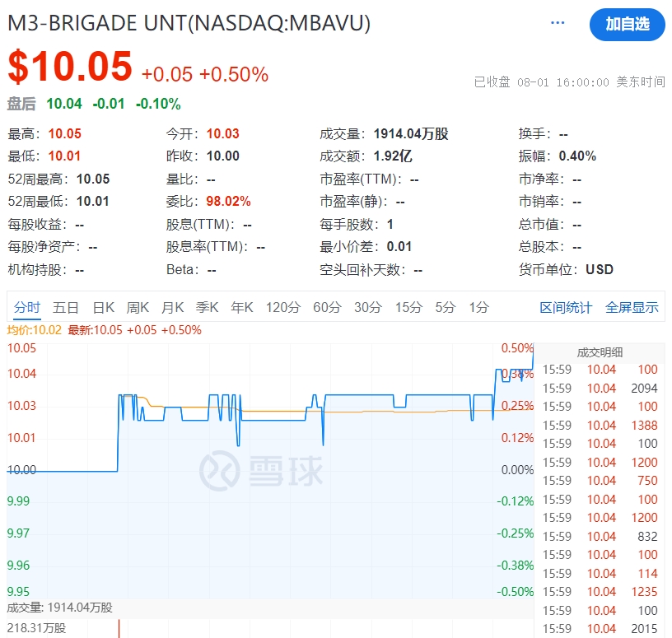Switch to the 五日 five-day chart tab
The image size is (672, 638).
point(65,306)
